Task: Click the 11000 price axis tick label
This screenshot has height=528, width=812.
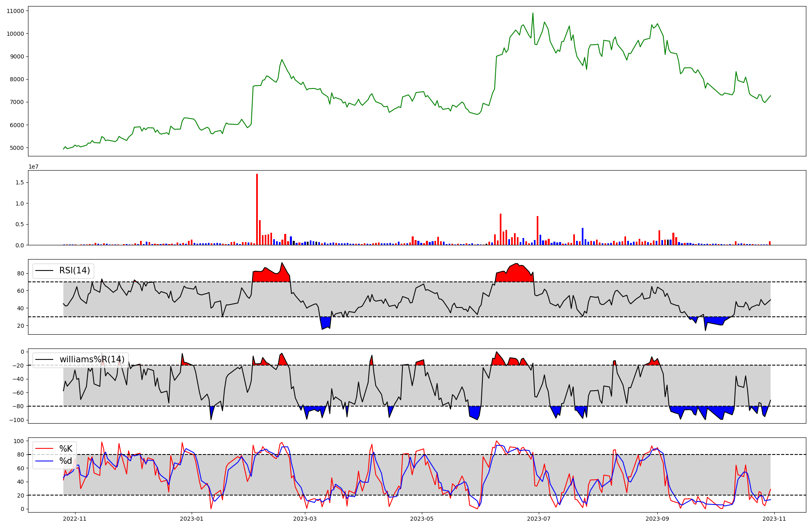Action: (15, 11)
